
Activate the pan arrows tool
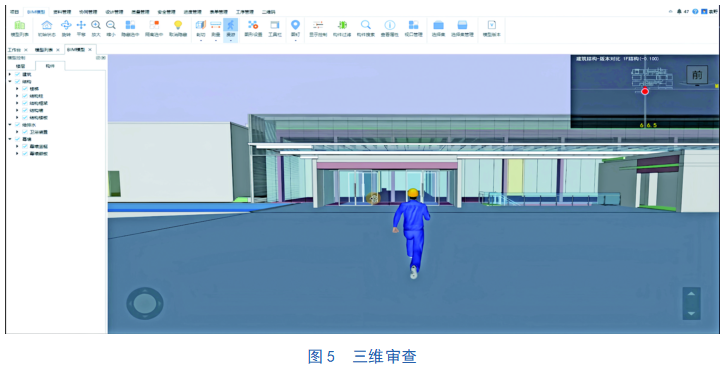[x=81, y=25]
